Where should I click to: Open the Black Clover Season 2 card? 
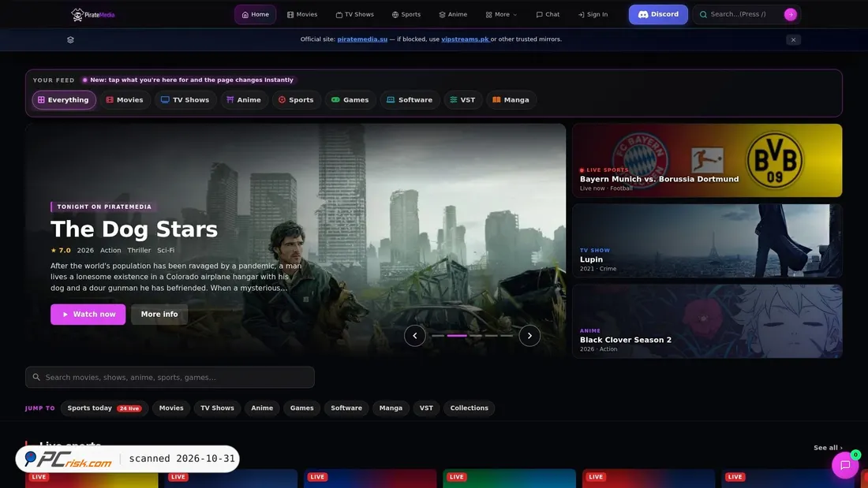[x=707, y=321]
